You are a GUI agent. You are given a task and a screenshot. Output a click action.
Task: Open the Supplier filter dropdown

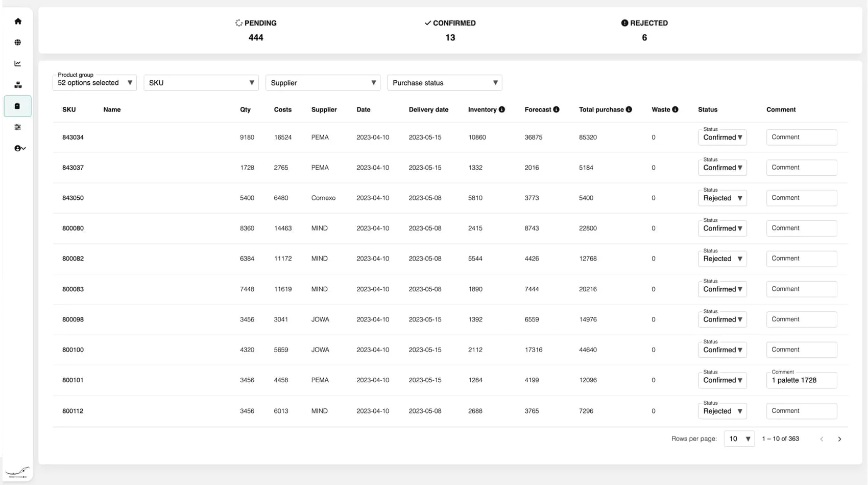coord(323,82)
